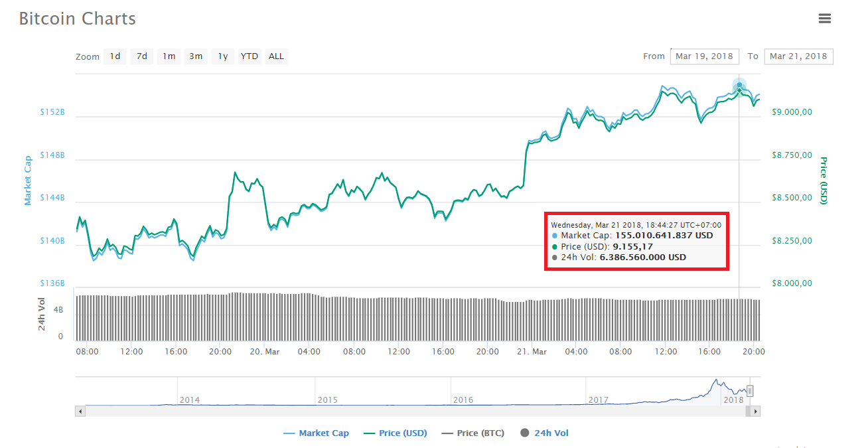Click 2016 in the navigator timeline

(x=463, y=400)
